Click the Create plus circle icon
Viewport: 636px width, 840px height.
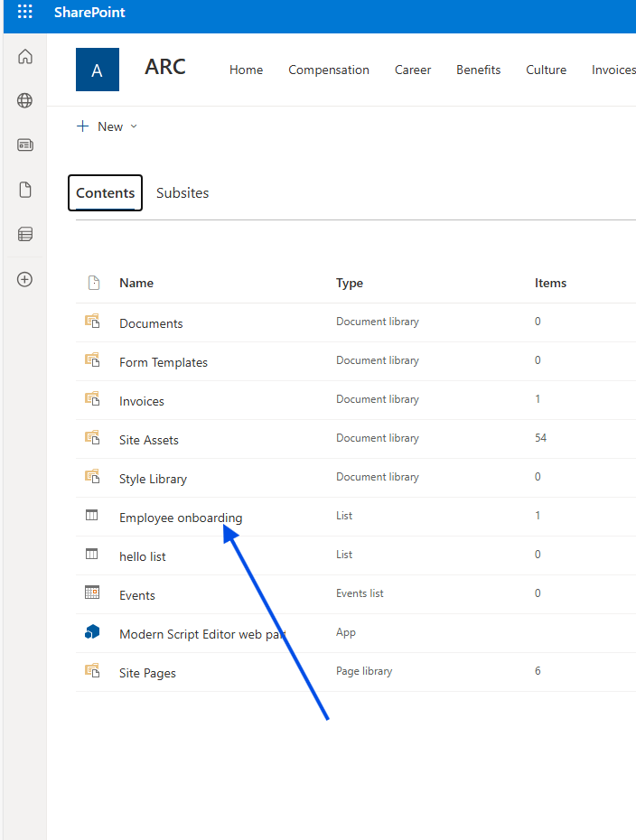click(x=25, y=279)
